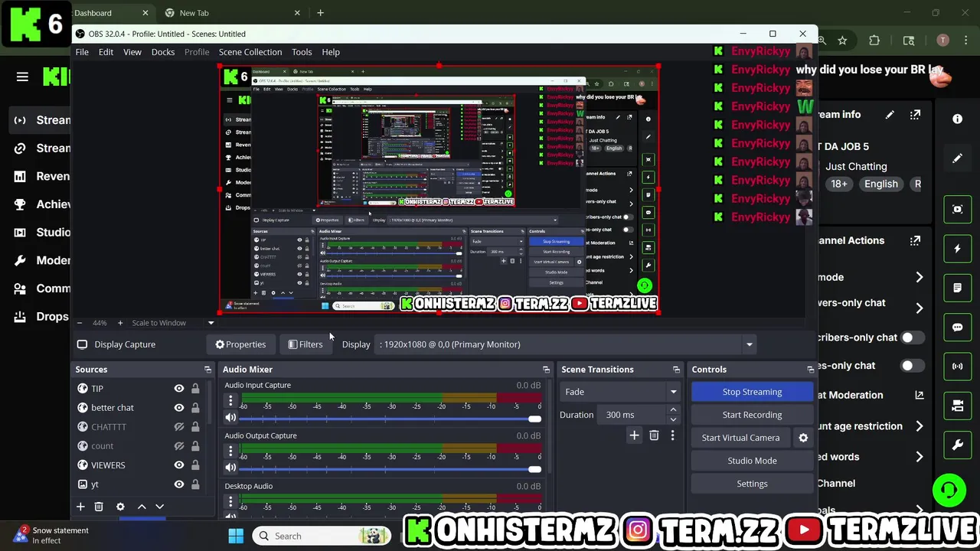
Task: Expand followers-only chat chevron in Kick
Action: click(x=919, y=308)
